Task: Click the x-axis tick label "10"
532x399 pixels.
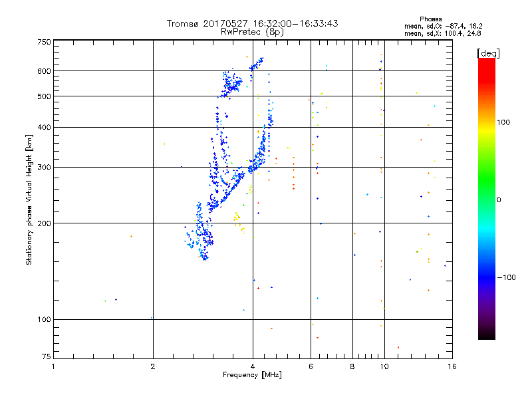Action: coord(384,366)
